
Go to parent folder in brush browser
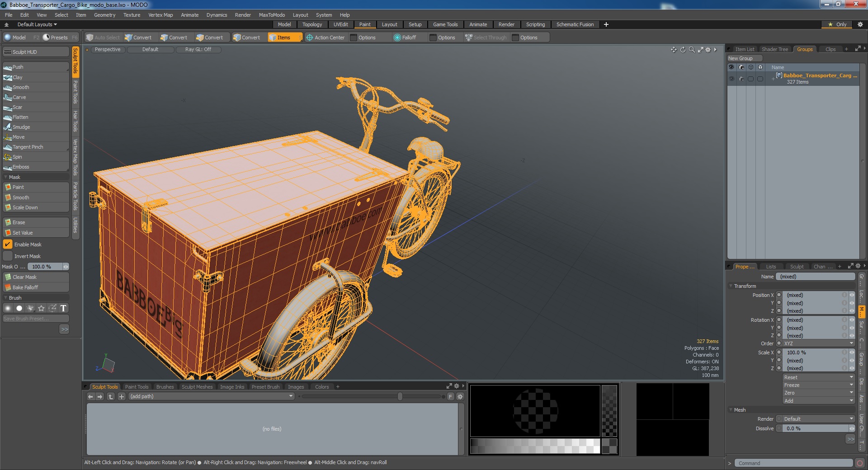[111, 396]
